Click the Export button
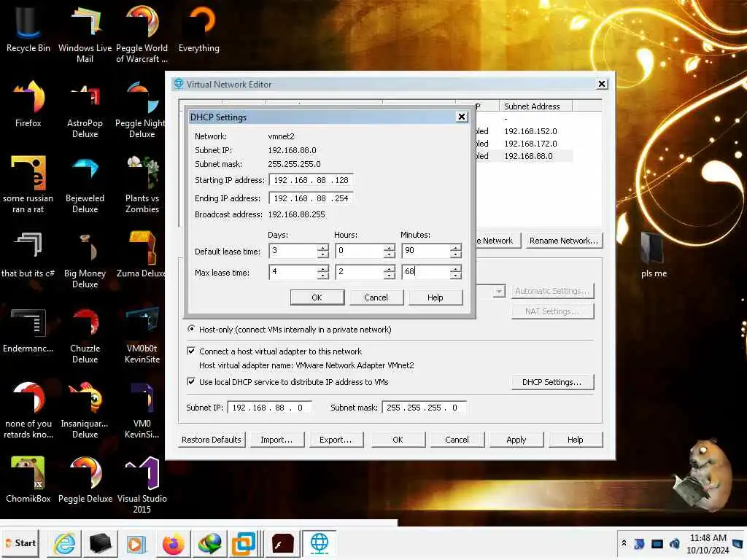This screenshot has width=747, height=560. (336, 440)
